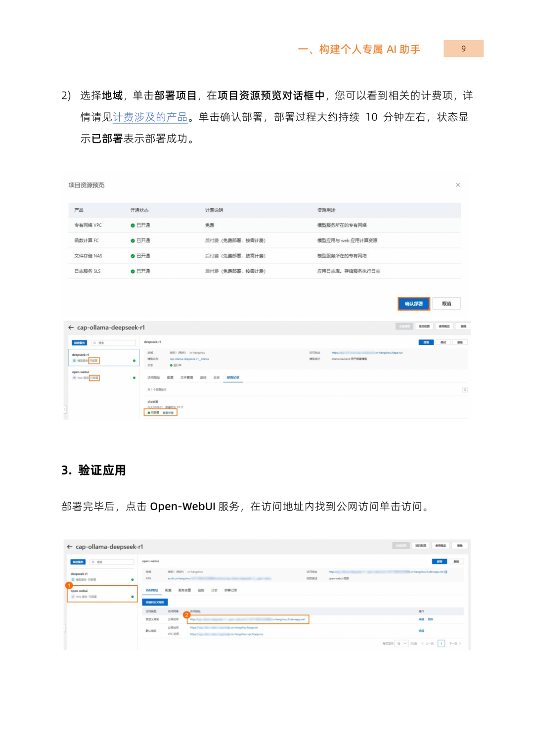Viewport: 534px width, 756px height.
Task: Click 模型应用与 web 应用计算资源 cell
Action: pos(347,240)
